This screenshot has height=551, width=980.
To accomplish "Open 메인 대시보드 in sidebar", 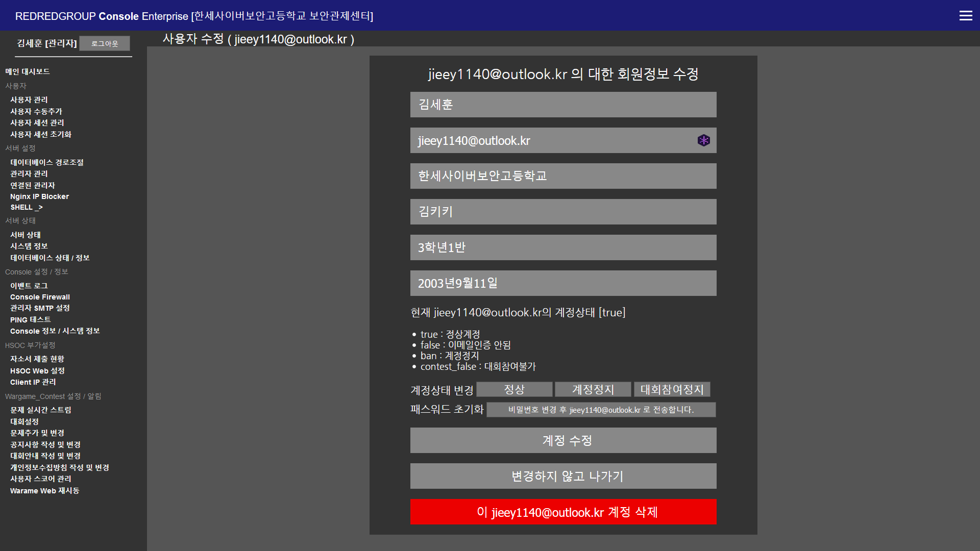I will pos(28,71).
